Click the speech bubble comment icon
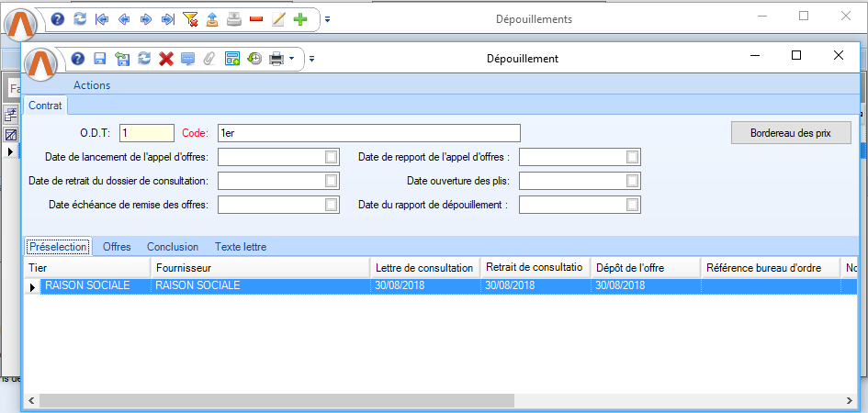868x413 pixels. click(x=188, y=59)
